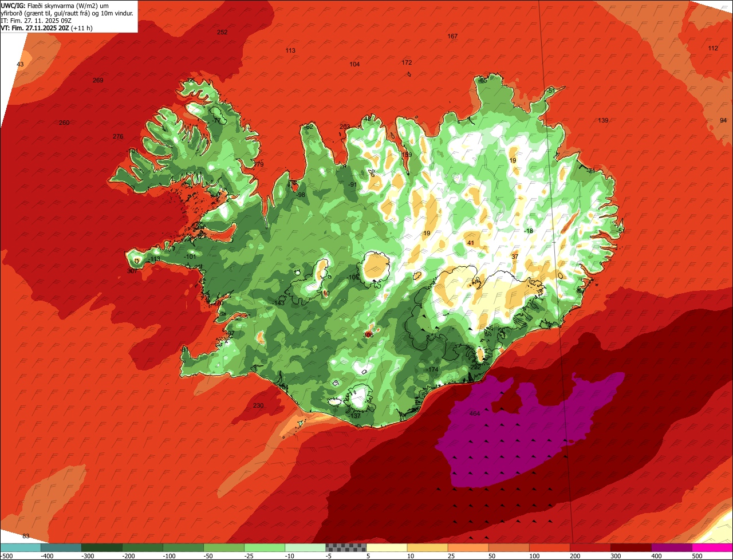Click the darkest green -300 legend swatch

click(101, 547)
